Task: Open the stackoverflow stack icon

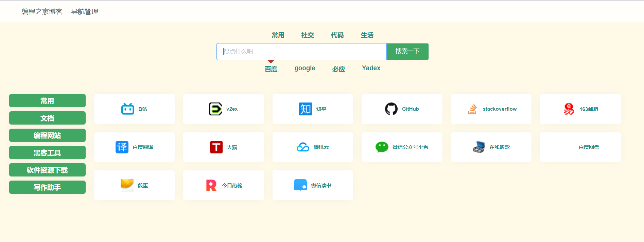Action: [x=472, y=109]
